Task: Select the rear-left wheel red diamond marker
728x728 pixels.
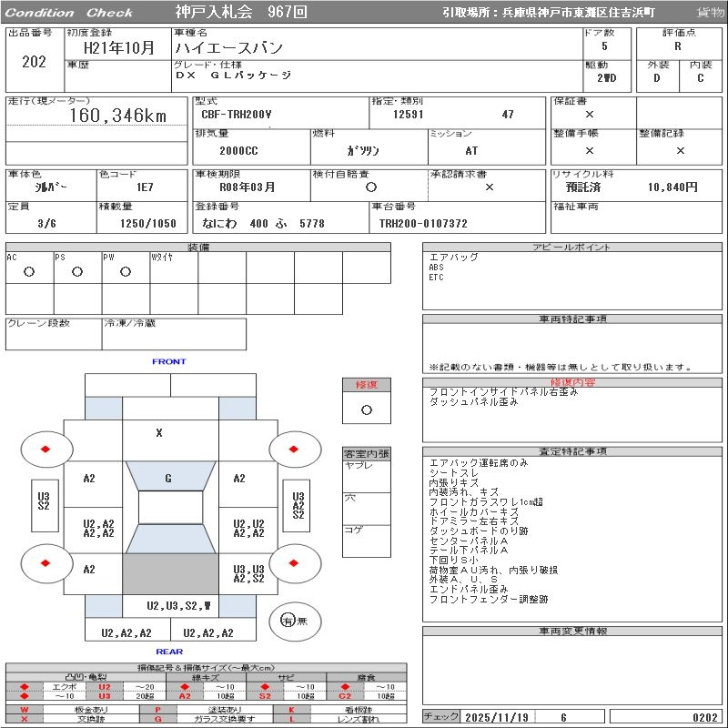Action: (45, 563)
